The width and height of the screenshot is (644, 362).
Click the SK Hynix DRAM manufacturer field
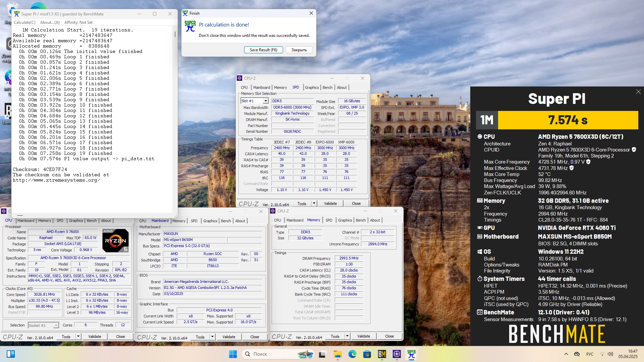pyautogui.click(x=292, y=119)
